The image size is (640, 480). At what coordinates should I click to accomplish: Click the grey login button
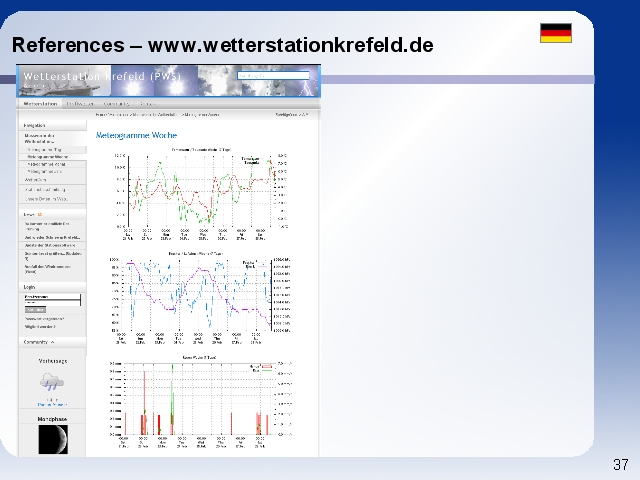click(35, 310)
